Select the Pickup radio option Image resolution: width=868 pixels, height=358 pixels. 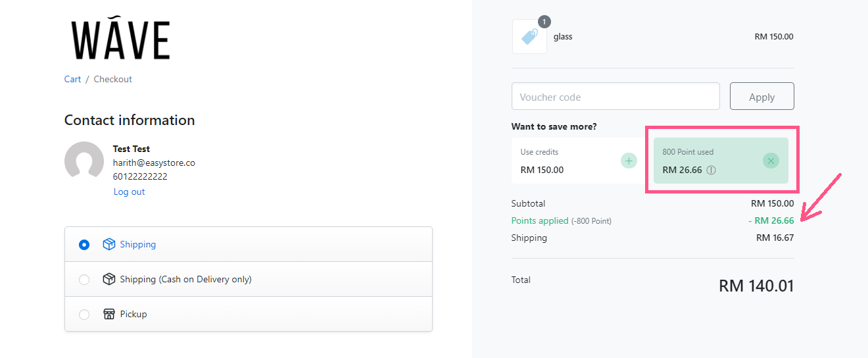click(x=84, y=315)
